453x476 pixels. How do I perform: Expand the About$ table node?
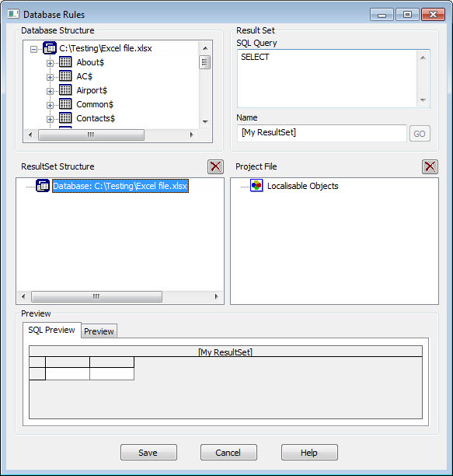click(x=50, y=63)
